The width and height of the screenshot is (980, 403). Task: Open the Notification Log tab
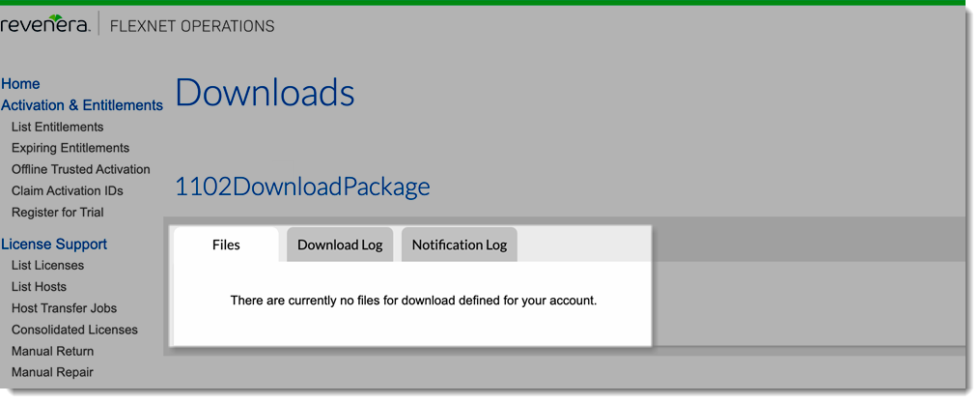460,245
